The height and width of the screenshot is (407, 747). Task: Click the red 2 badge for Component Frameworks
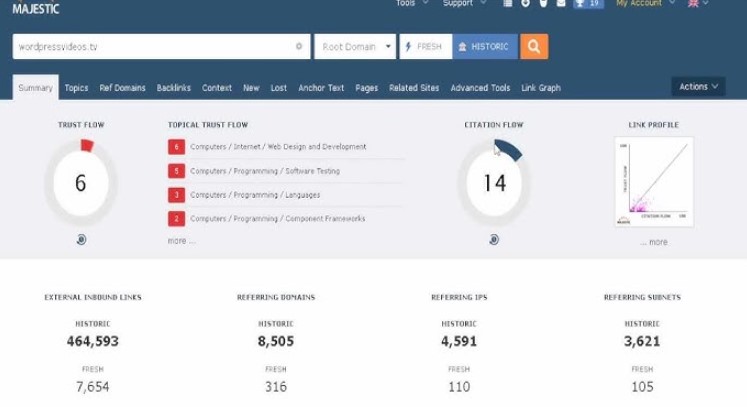pyautogui.click(x=176, y=219)
